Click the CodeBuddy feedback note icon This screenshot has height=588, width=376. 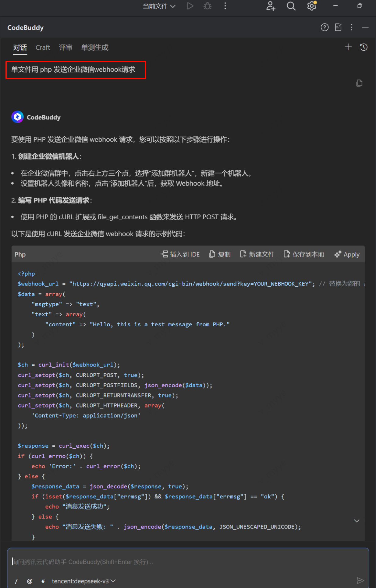click(x=338, y=27)
